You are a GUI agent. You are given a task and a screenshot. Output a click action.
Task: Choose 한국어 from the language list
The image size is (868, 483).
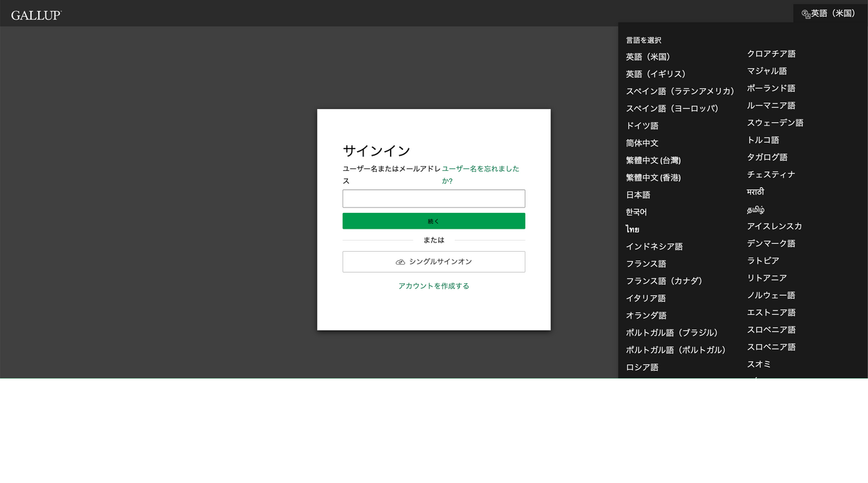pyautogui.click(x=637, y=212)
